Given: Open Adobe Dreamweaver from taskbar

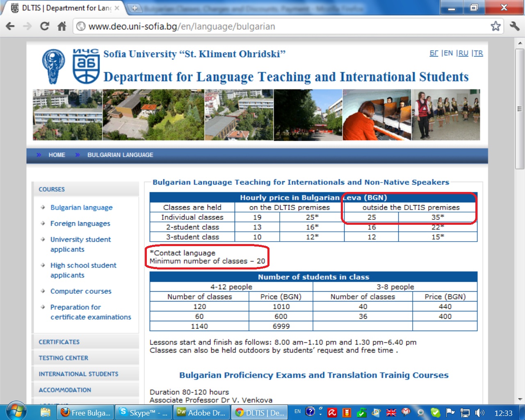Looking at the screenshot, I should tap(202, 413).
